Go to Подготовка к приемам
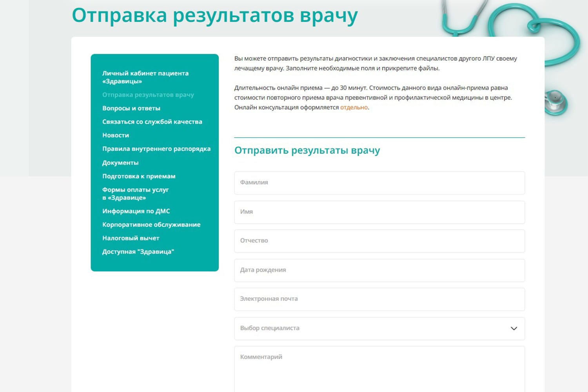The height and width of the screenshot is (392, 588). coord(139,176)
